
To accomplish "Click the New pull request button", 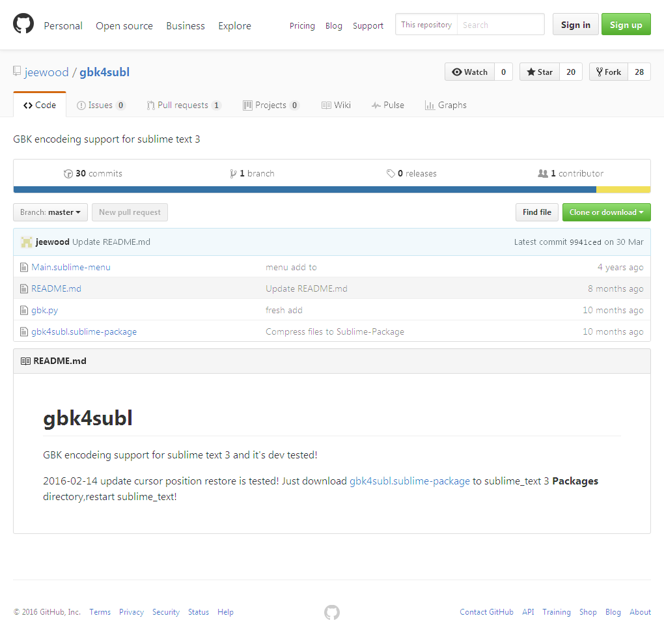I will coord(130,212).
